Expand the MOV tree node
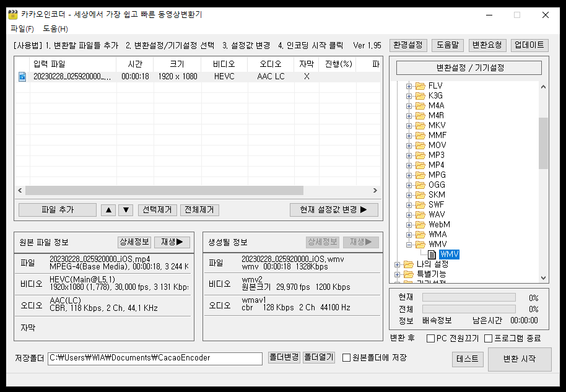The image size is (566, 392). point(409,146)
